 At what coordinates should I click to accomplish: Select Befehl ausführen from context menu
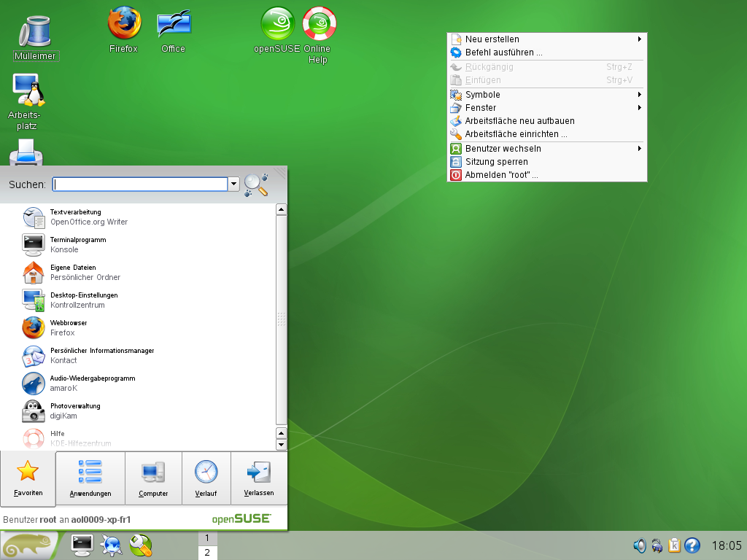[x=503, y=52]
